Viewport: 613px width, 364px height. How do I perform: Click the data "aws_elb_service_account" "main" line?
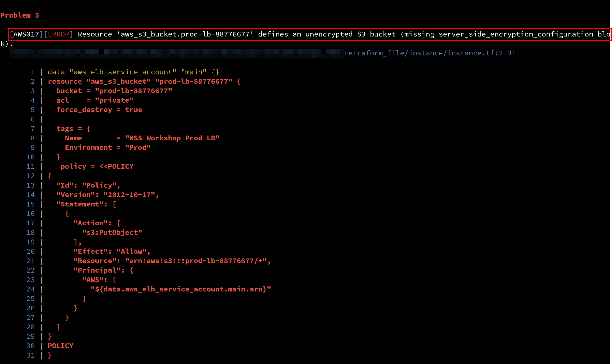point(133,72)
